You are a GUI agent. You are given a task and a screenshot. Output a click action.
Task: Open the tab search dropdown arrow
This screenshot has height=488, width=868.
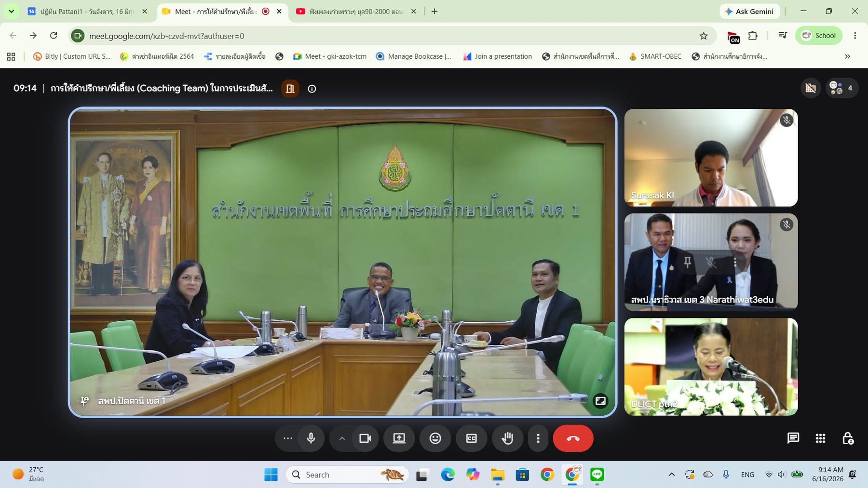11,11
